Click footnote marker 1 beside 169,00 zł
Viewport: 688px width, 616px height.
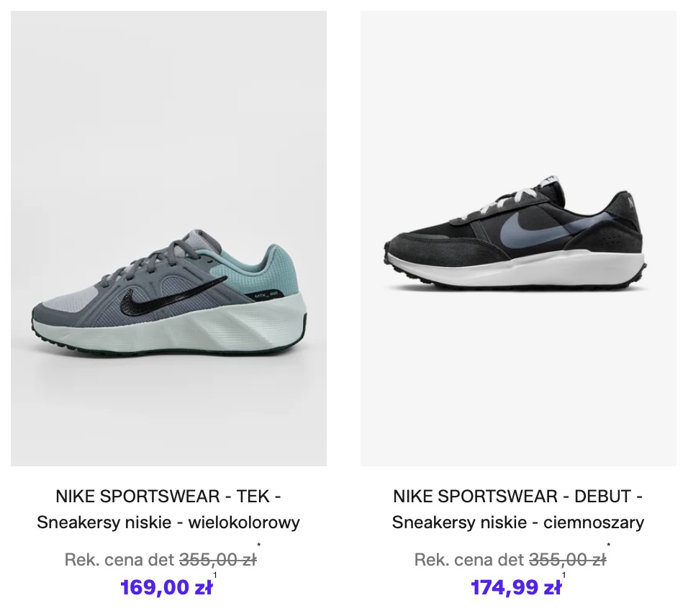point(214,575)
